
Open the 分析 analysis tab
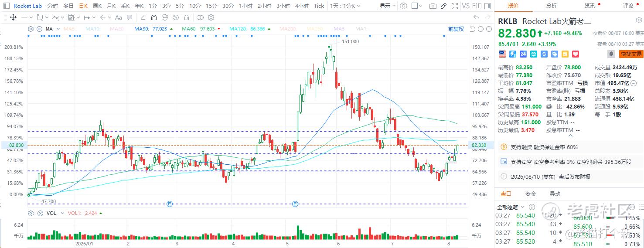(x=552, y=5)
